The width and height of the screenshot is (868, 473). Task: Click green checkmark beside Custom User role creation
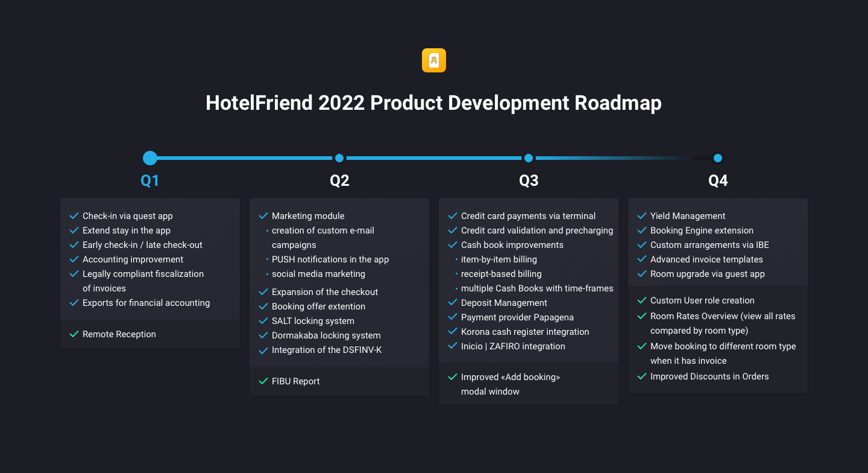tap(642, 300)
